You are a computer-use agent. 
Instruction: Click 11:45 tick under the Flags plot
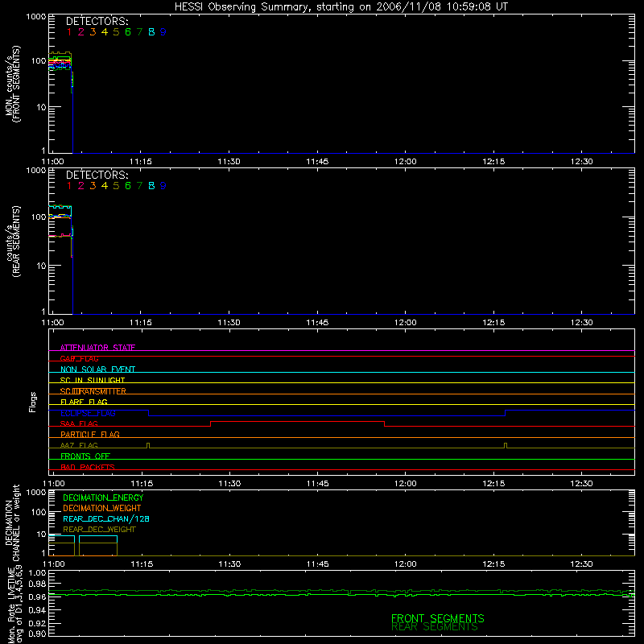(317, 484)
